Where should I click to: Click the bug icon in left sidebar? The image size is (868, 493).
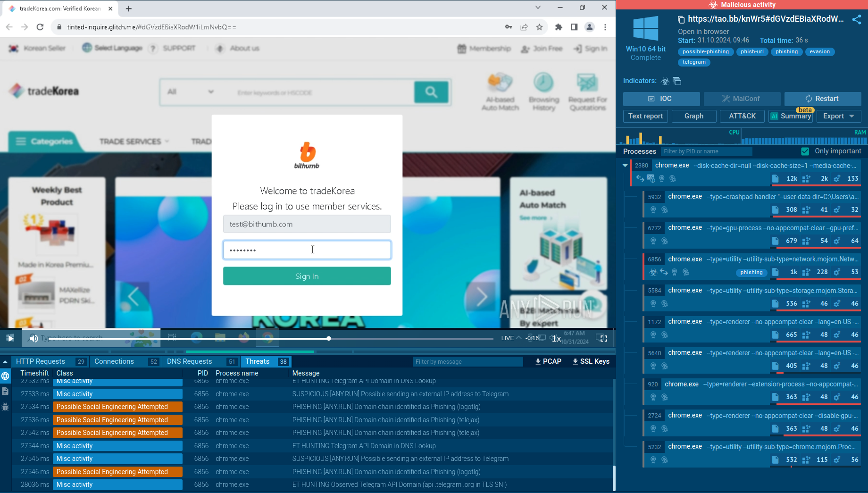tap(5, 407)
